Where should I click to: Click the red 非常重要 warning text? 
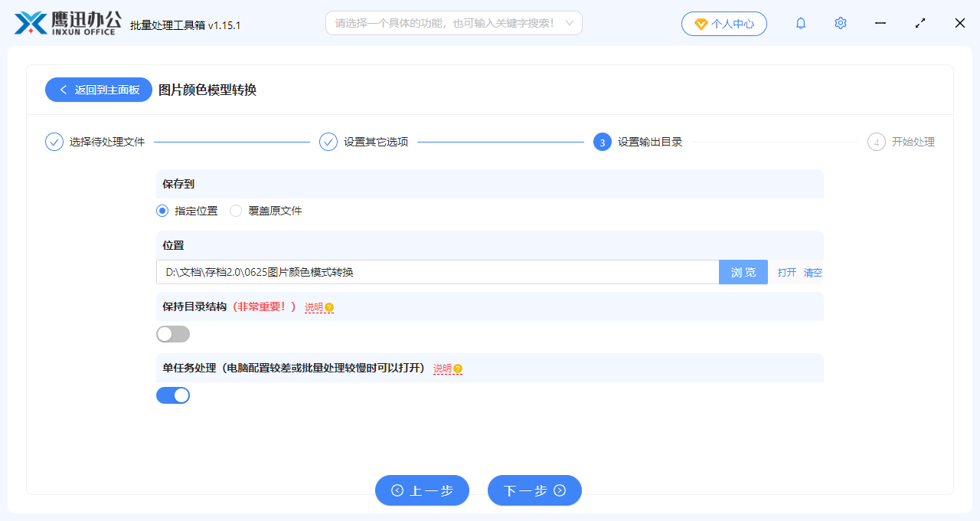pos(263,306)
